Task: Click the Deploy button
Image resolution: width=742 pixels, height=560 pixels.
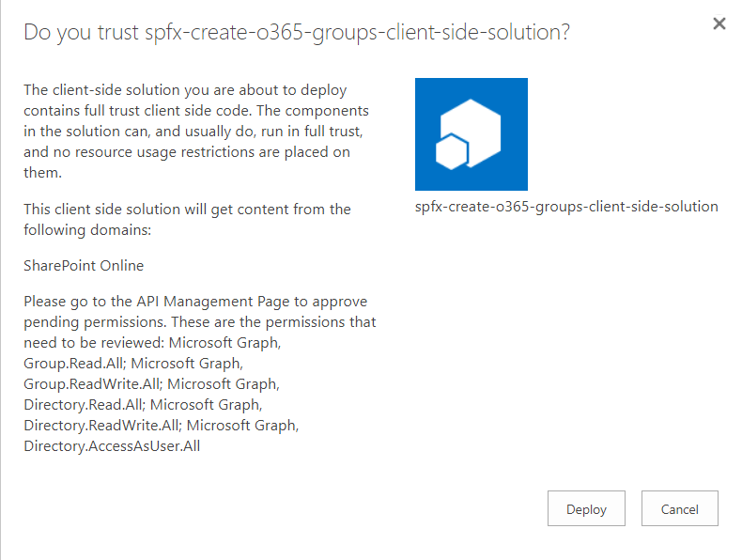Action: [586, 508]
